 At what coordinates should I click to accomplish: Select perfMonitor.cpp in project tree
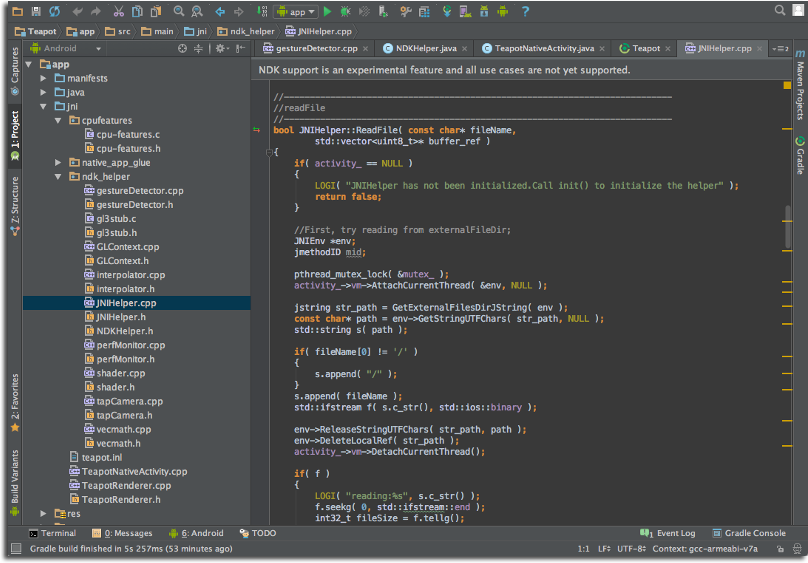pyautogui.click(x=124, y=345)
